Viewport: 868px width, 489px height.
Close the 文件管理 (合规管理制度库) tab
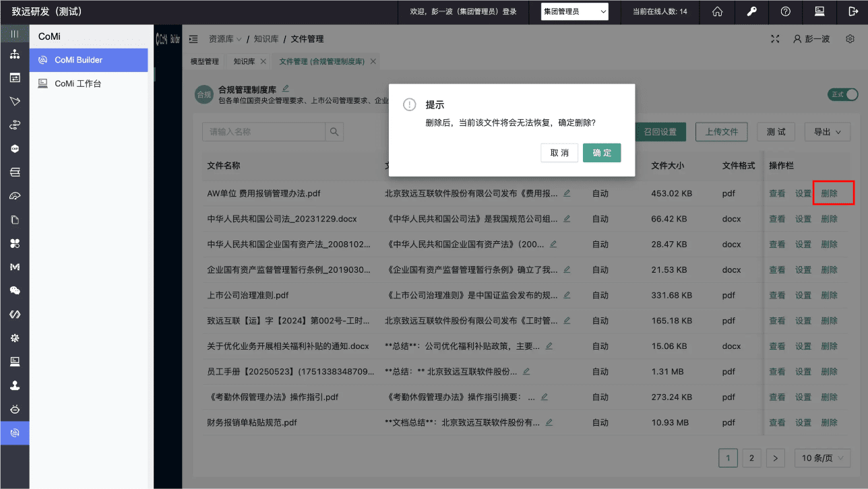[373, 61]
